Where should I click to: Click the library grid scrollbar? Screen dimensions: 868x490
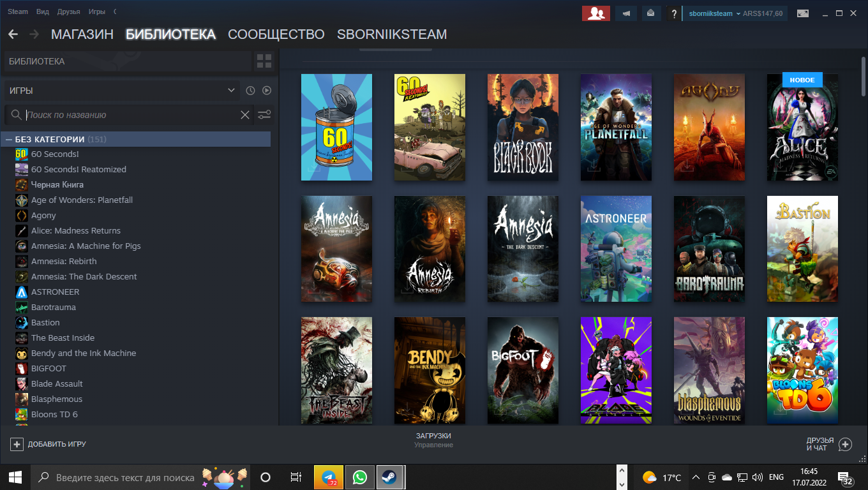[864, 75]
